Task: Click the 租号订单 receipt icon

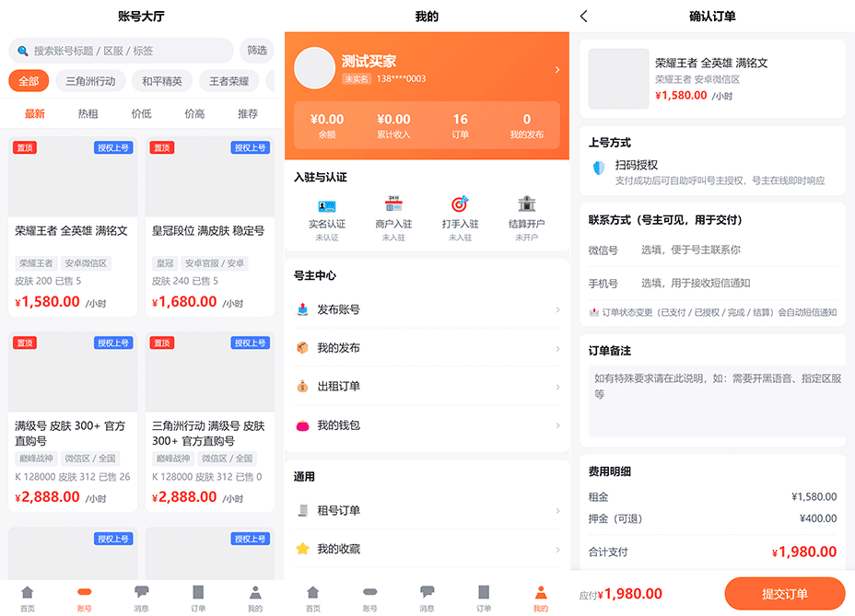Action: (x=302, y=511)
